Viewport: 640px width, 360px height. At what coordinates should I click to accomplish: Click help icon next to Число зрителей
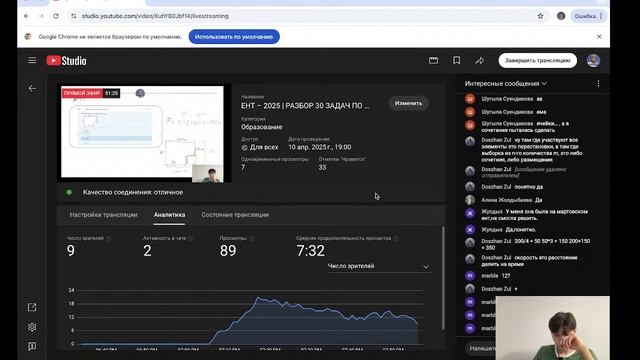click(x=109, y=238)
